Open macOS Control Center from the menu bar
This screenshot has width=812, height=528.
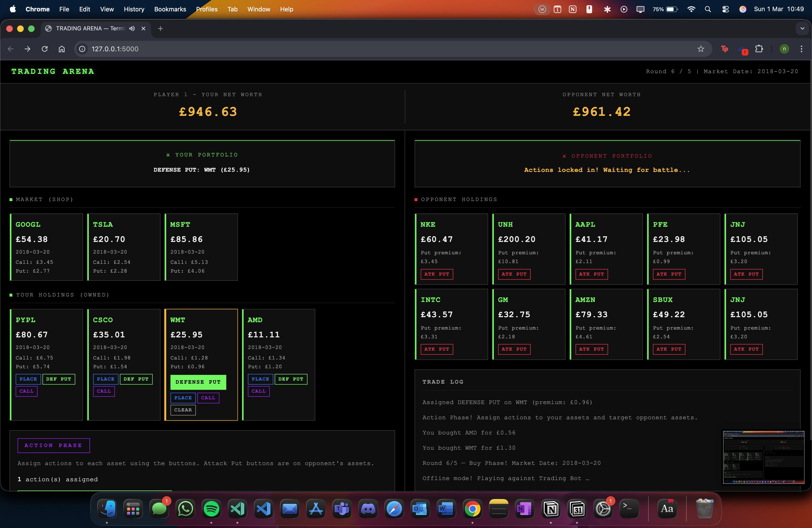(x=725, y=9)
